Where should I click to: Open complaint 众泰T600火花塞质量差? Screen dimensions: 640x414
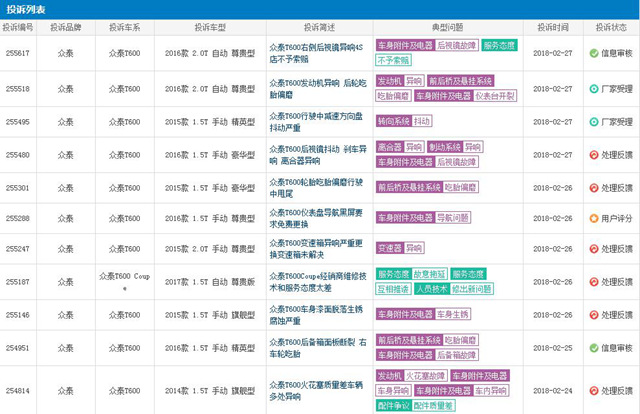[316, 391]
